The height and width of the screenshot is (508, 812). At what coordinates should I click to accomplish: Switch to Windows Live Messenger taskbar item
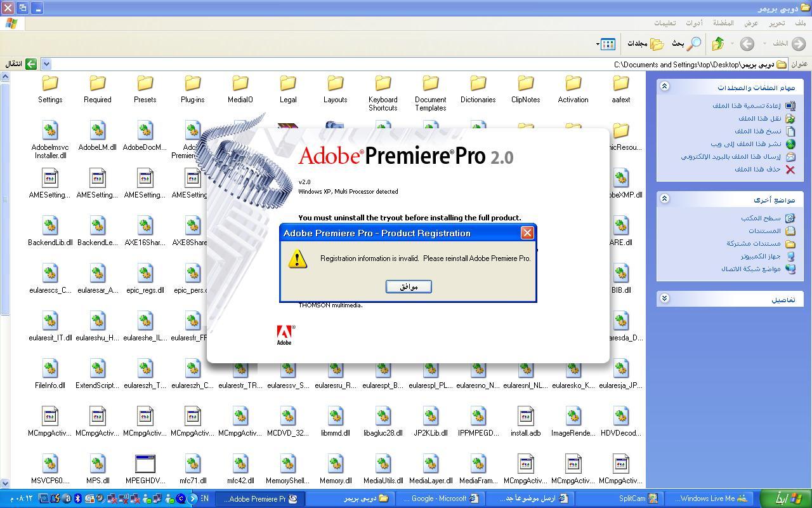pos(710,498)
